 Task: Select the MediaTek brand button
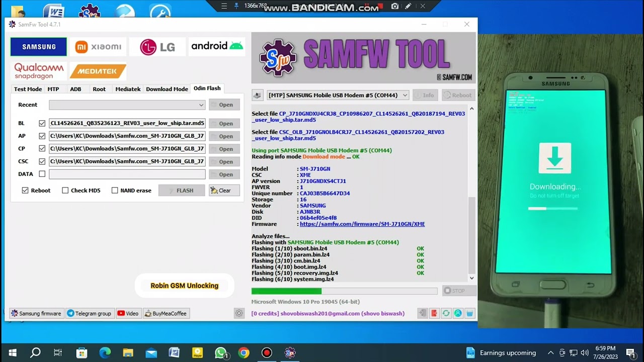point(98,71)
